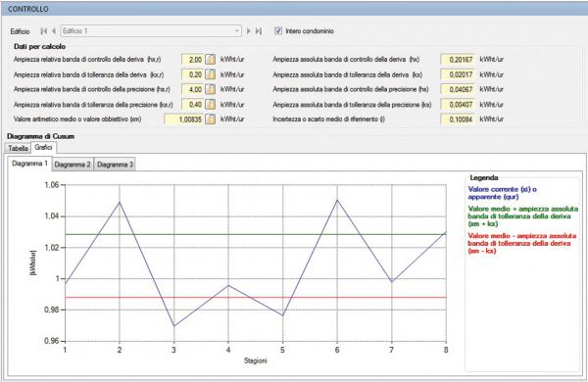588x382 pixels.
Task: Select the 0,00407 precision tolerance field
Action: 458,104
